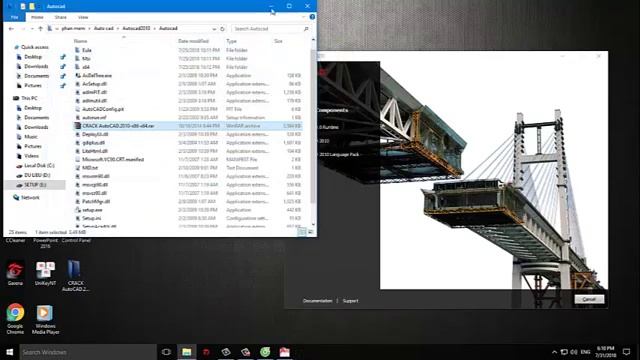
Task: Open the View ribbon tab
Action: click(83, 17)
